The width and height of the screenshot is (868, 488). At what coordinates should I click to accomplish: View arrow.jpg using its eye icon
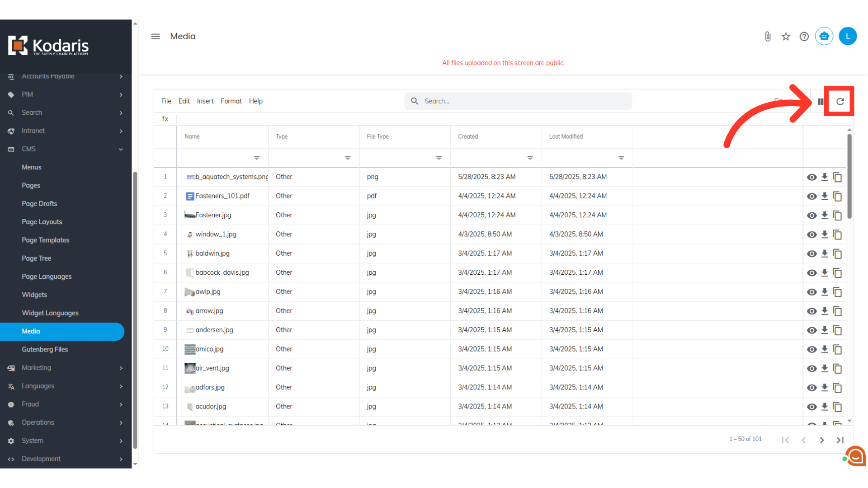[811, 311]
